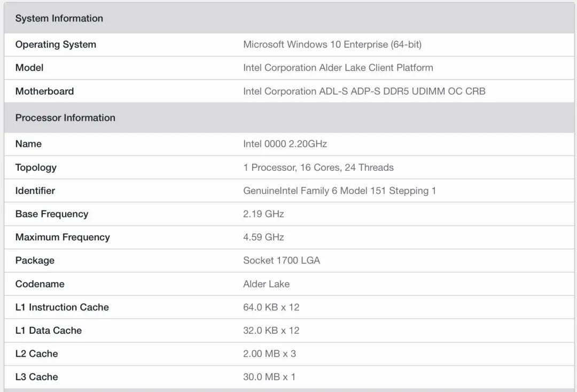Click the Base Frequency label

pyautogui.click(x=52, y=214)
